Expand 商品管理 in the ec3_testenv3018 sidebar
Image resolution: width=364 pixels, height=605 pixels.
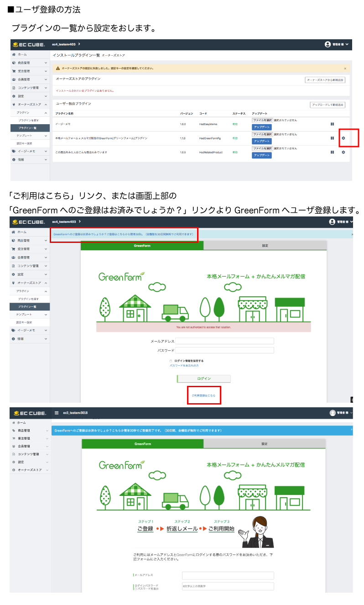coord(30,431)
